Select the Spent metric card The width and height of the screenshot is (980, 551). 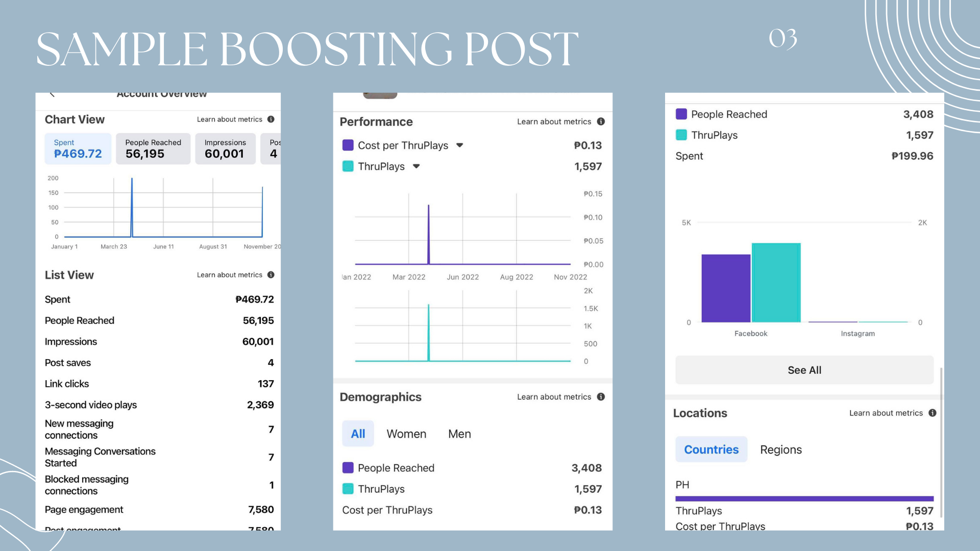78,149
